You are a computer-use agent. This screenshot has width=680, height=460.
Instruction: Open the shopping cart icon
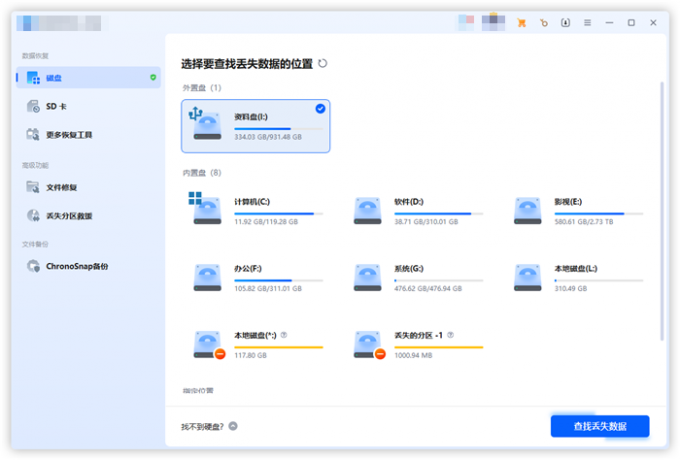click(522, 23)
